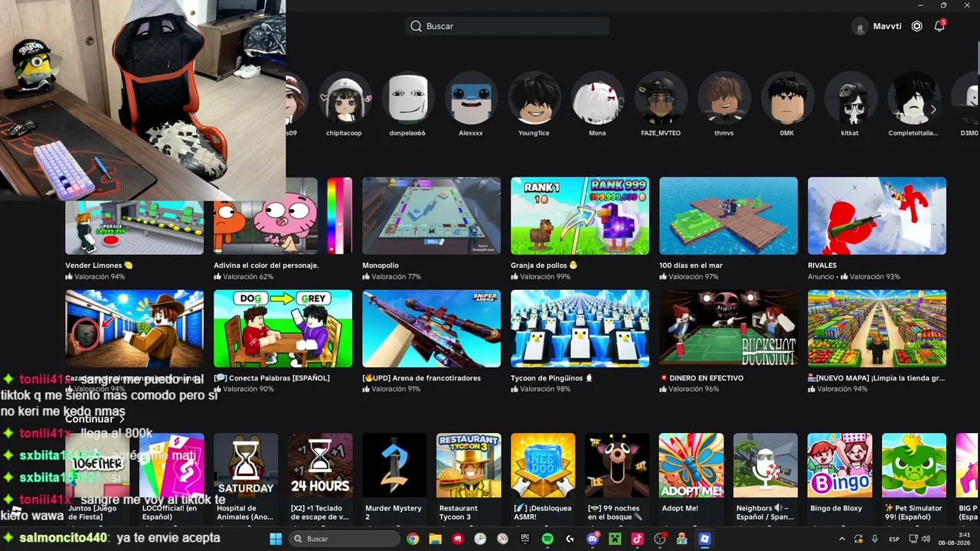The width and height of the screenshot is (980, 551).
Task: Open the Monopolio game title
Action: 381,266
